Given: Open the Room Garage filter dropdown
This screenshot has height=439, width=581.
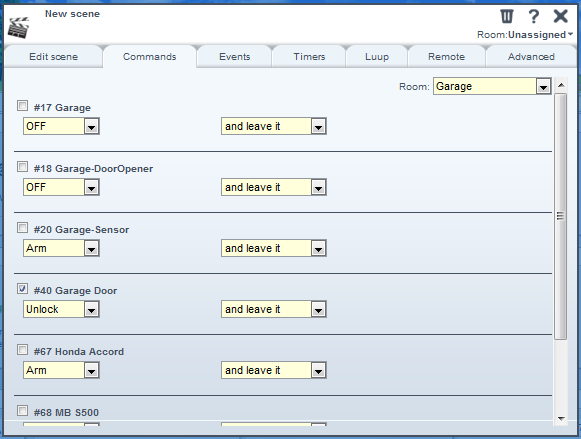Looking at the screenshot, I should click(x=492, y=86).
